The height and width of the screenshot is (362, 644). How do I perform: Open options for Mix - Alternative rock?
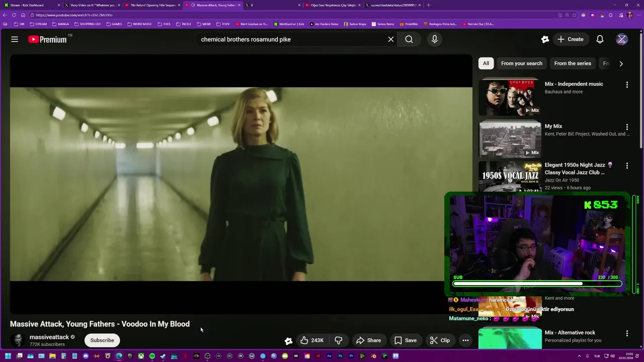(x=627, y=333)
